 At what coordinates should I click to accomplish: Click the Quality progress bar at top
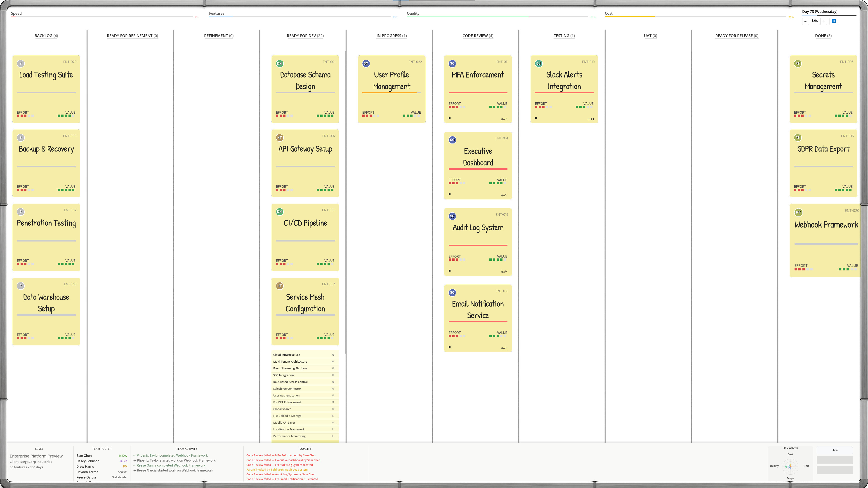click(497, 16)
